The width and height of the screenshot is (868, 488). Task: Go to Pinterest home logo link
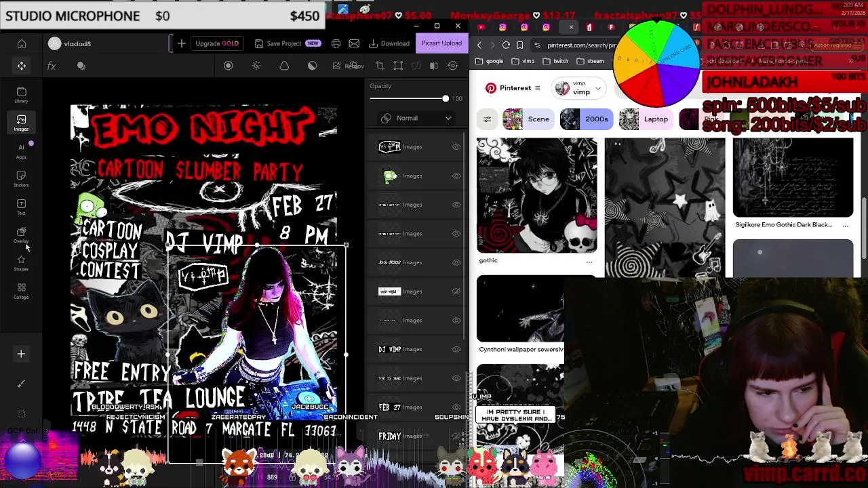509,88
